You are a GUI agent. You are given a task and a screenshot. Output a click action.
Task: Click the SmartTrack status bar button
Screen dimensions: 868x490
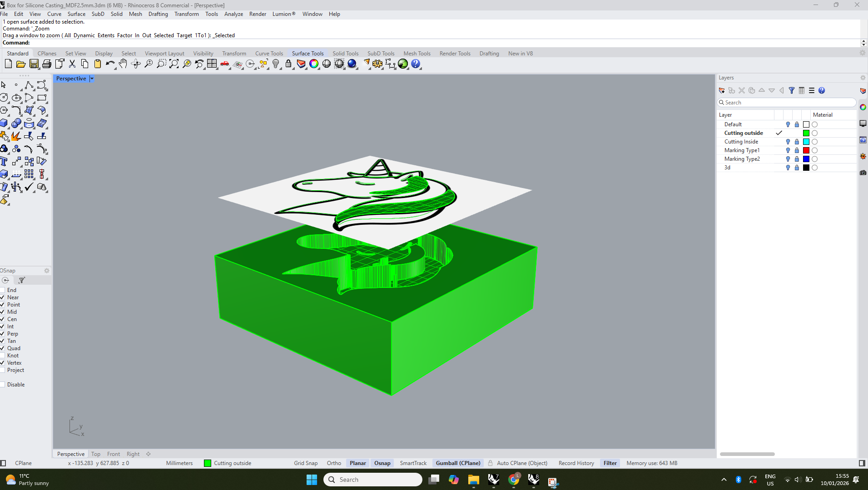tap(413, 463)
